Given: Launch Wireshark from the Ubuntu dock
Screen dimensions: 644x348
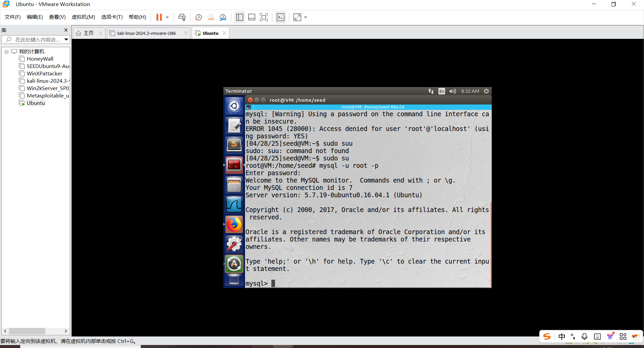Looking at the screenshot, I should (234, 205).
